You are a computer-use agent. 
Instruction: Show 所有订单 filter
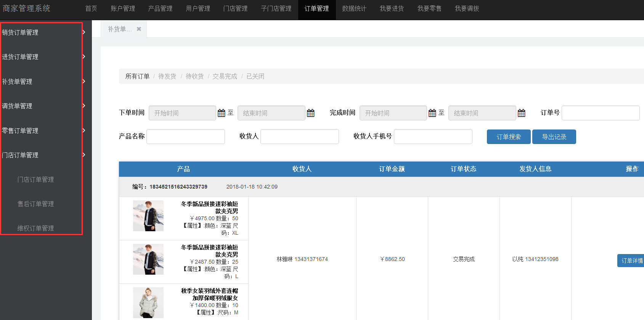click(x=137, y=76)
